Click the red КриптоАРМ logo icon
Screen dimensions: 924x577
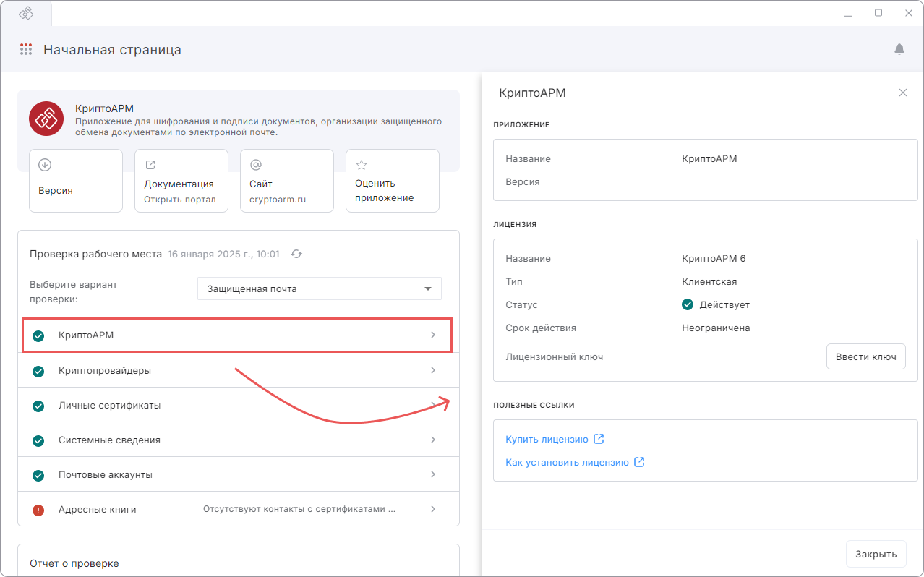pos(47,119)
